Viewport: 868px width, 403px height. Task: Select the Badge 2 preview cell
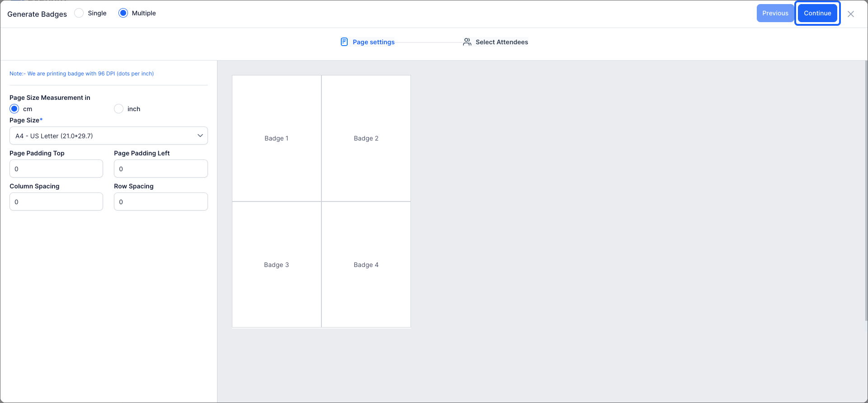[x=366, y=138]
